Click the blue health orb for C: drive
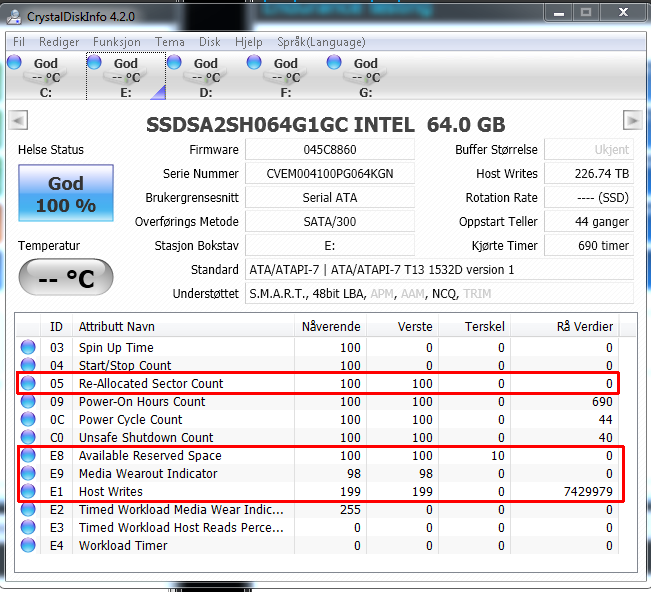Screen dimensions: 651x592 (x=14, y=62)
